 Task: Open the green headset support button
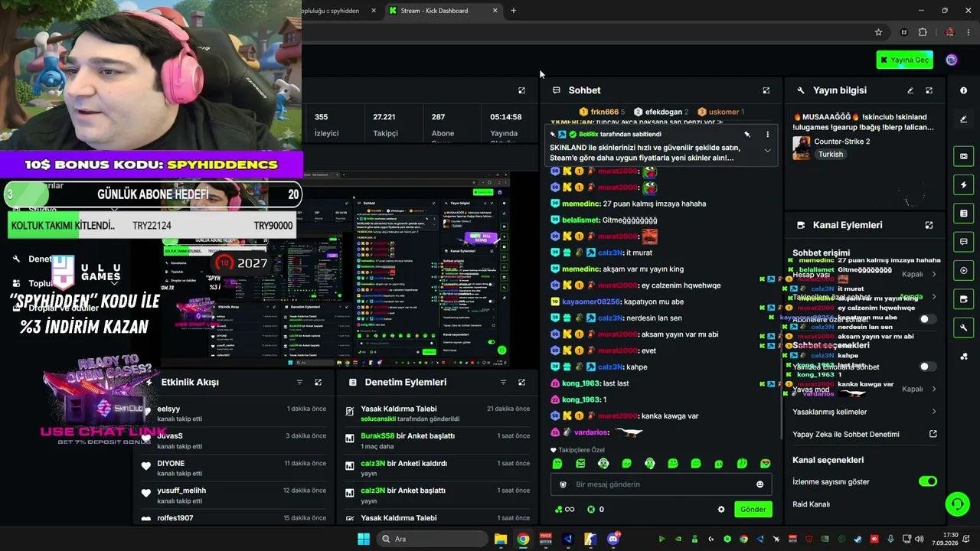click(957, 504)
